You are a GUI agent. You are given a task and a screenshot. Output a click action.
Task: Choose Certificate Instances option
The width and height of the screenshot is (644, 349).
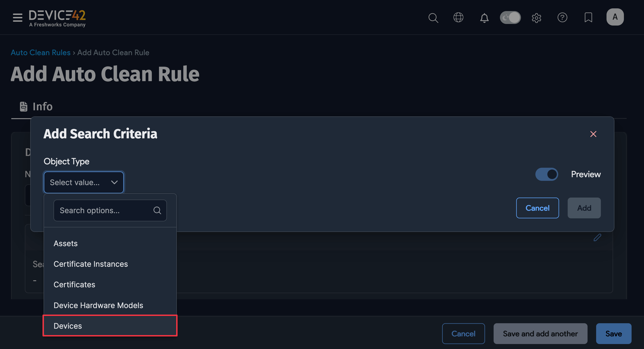coord(91,264)
